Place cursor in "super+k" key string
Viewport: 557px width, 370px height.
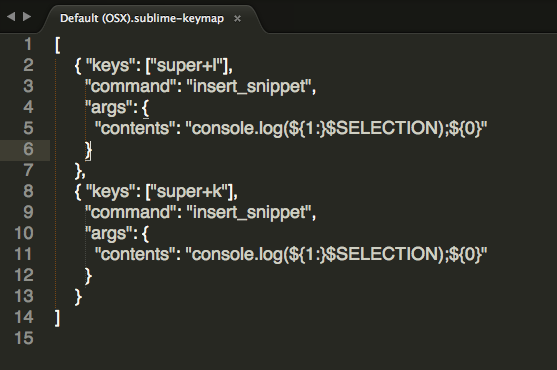(x=192, y=192)
